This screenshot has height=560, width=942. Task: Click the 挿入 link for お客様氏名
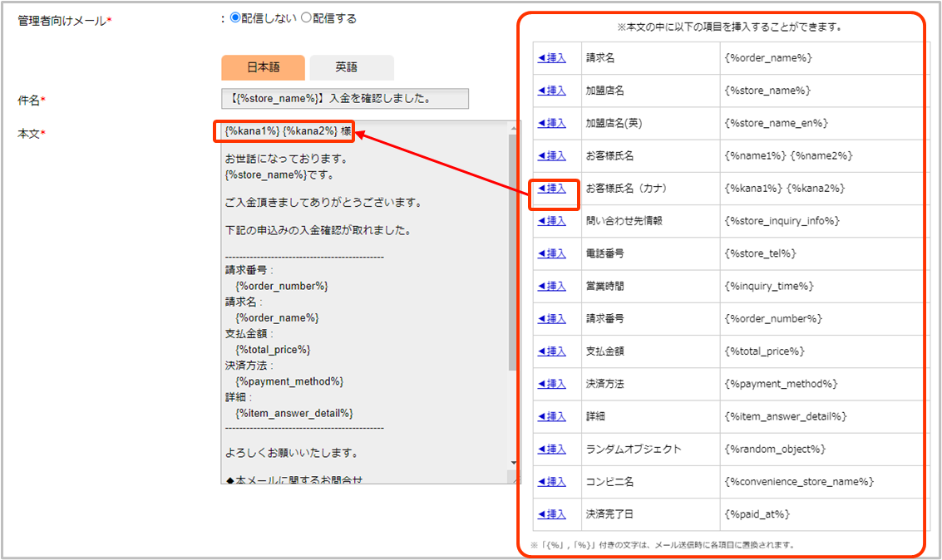coord(552,155)
